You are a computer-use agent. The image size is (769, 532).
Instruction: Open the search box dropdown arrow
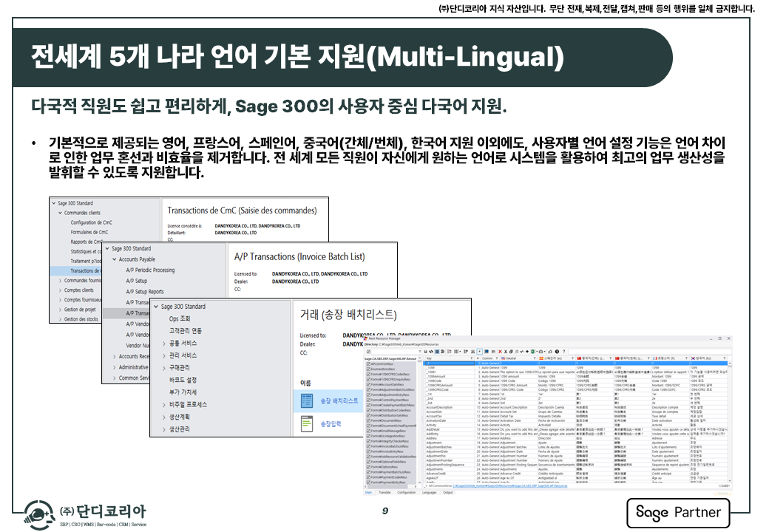[x=420, y=352]
